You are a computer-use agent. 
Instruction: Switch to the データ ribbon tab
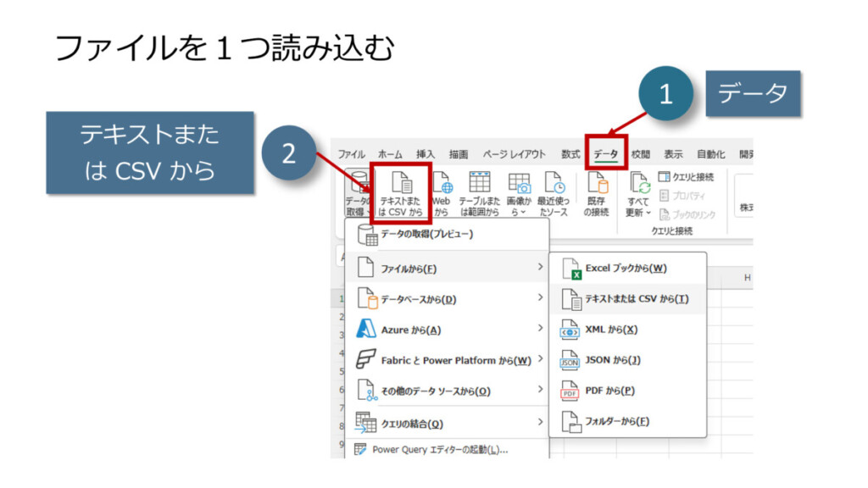tap(606, 154)
